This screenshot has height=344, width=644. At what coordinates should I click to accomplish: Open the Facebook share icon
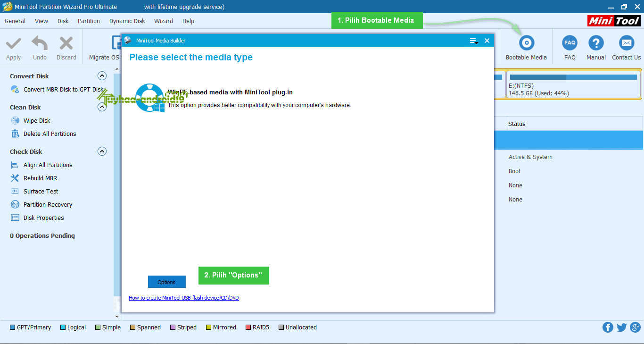tap(608, 327)
